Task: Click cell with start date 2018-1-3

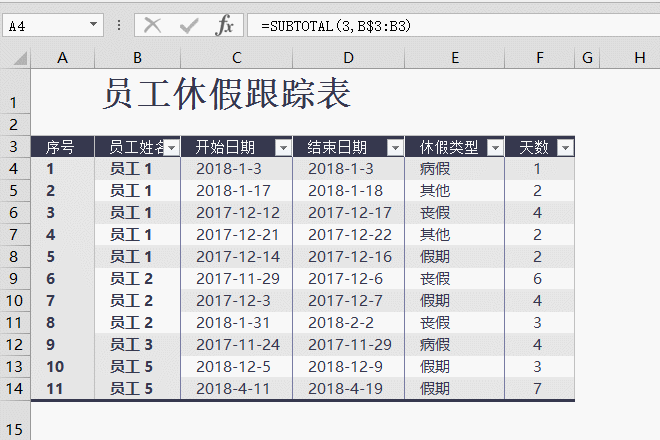Action: point(237,169)
